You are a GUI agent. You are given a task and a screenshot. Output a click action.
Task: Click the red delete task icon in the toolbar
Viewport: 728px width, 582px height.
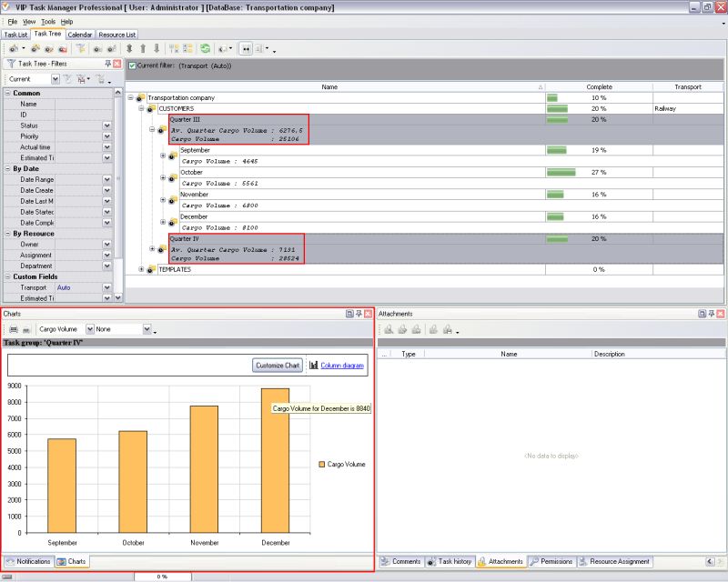pyautogui.click(x=63, y=49)
